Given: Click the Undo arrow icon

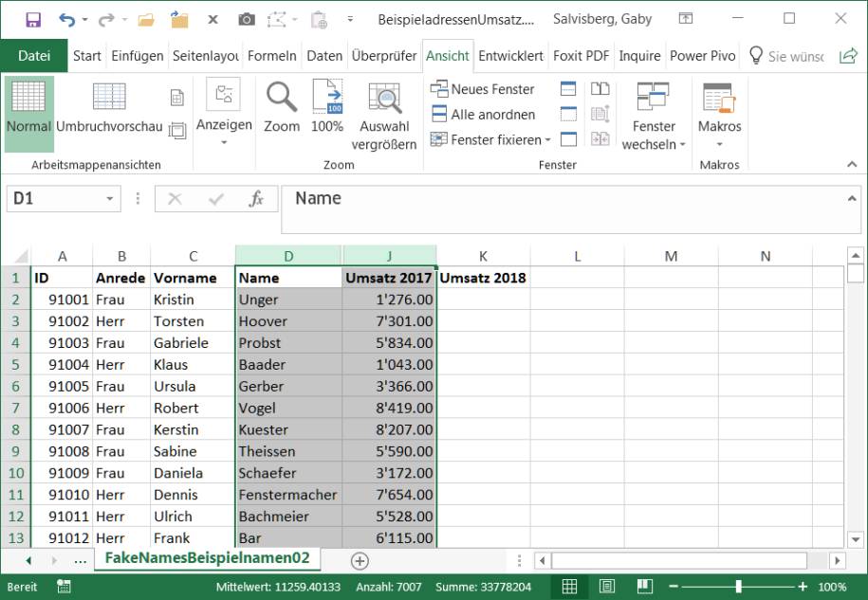Looking at the screenshot, I should 66,20.
